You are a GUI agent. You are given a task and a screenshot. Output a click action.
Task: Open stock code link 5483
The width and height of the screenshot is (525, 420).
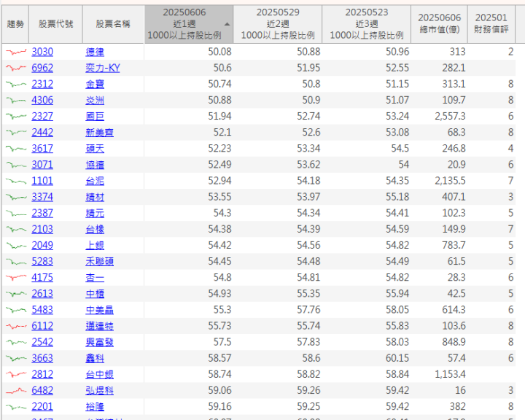(x=42, y=310)
